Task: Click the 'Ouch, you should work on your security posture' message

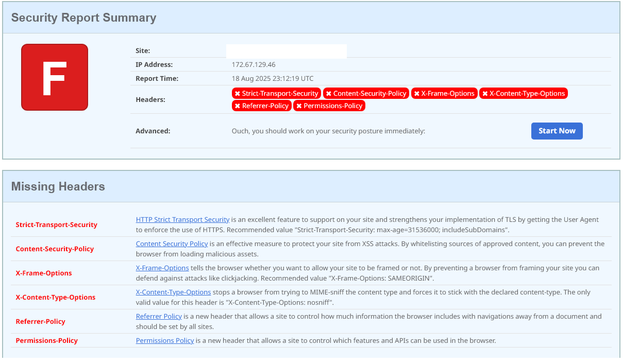Action: pyautogui.click(x=328, y=131)
